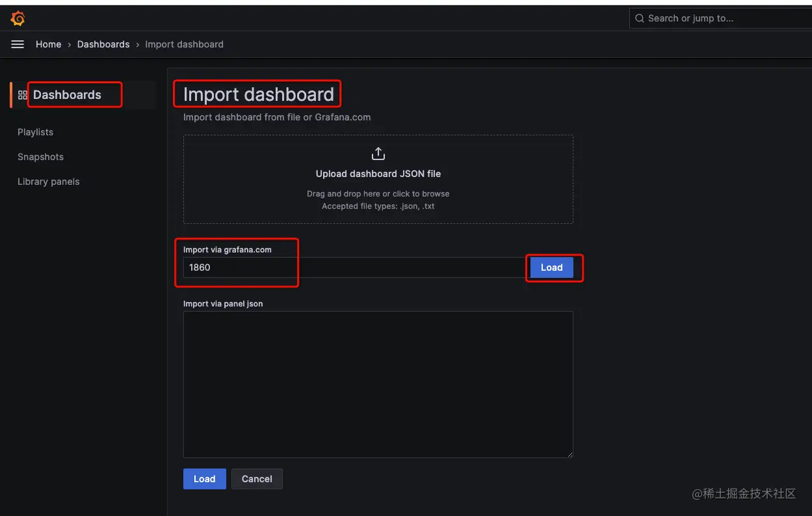The image size is (812, 516).
Task: Go to Home breadcrumb
Action: (48, 44)
